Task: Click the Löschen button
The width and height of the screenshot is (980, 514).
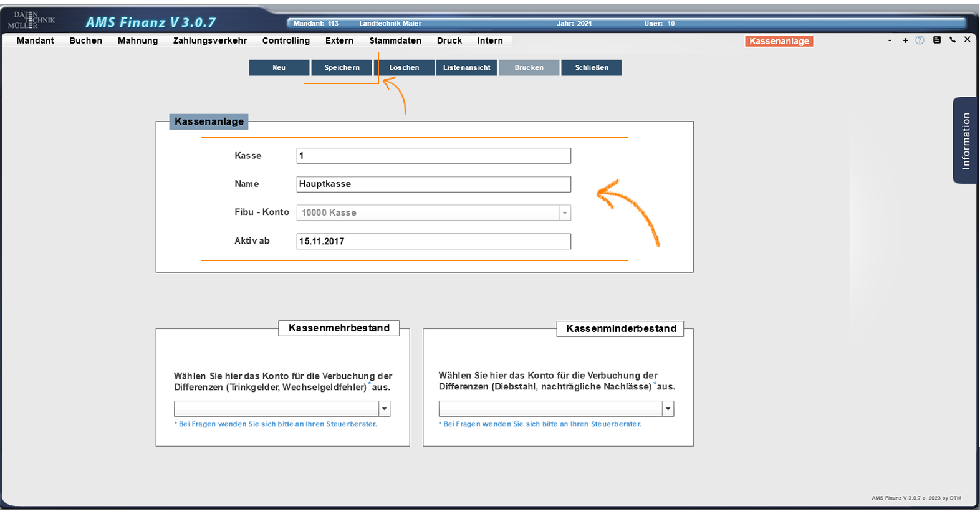Action: pos(404,68)
